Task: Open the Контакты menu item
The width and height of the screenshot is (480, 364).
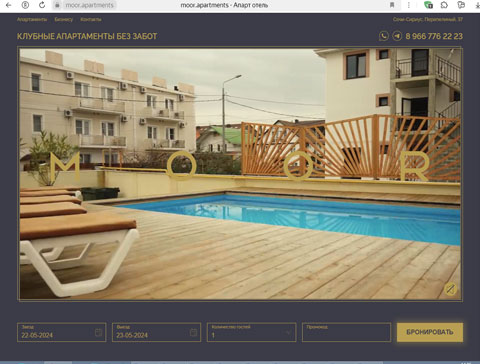Action: pyautogui.click(x=91, y=19)
